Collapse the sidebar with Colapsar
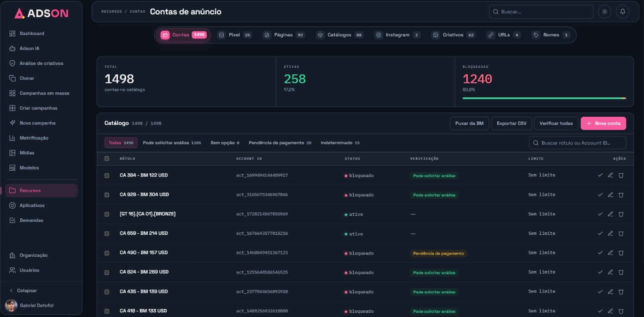This screenshot has height=317, width=644. point(24,290)
